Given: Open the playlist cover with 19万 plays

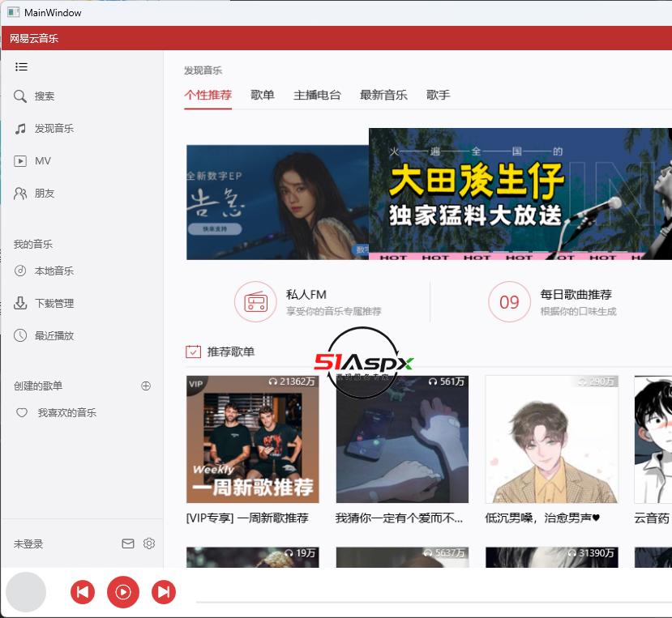Looking at the screenshot, I should tap(252, 557).
